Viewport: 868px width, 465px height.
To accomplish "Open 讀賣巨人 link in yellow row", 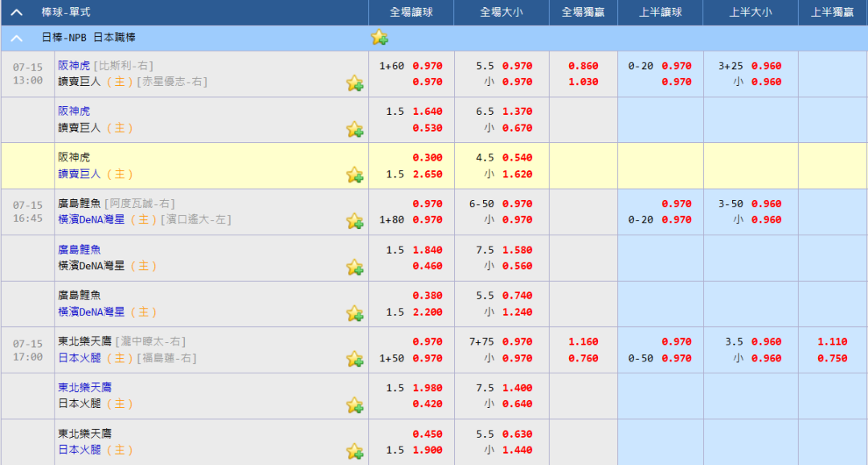I will click(80, 173).
